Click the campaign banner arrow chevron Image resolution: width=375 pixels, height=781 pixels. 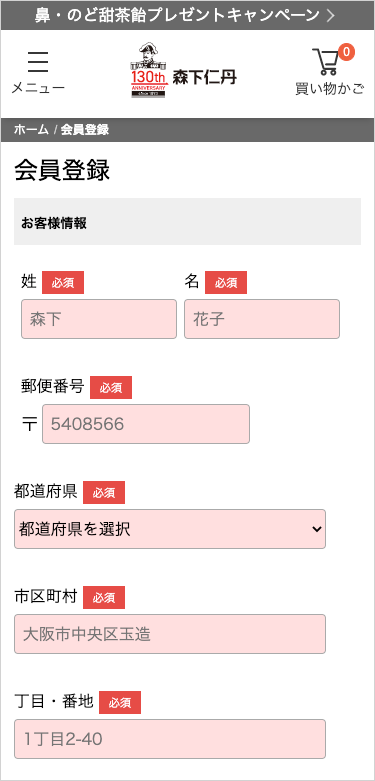331,15
